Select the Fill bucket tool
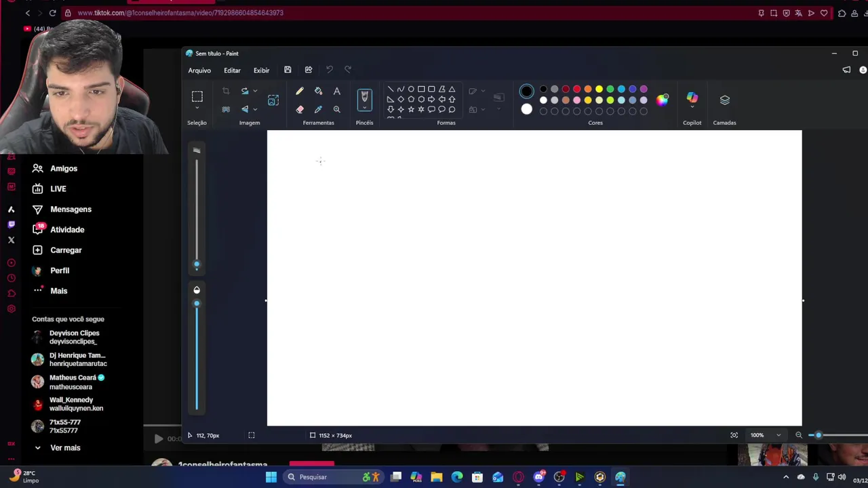This screenshot has height=488, width=868. (318, 91)
